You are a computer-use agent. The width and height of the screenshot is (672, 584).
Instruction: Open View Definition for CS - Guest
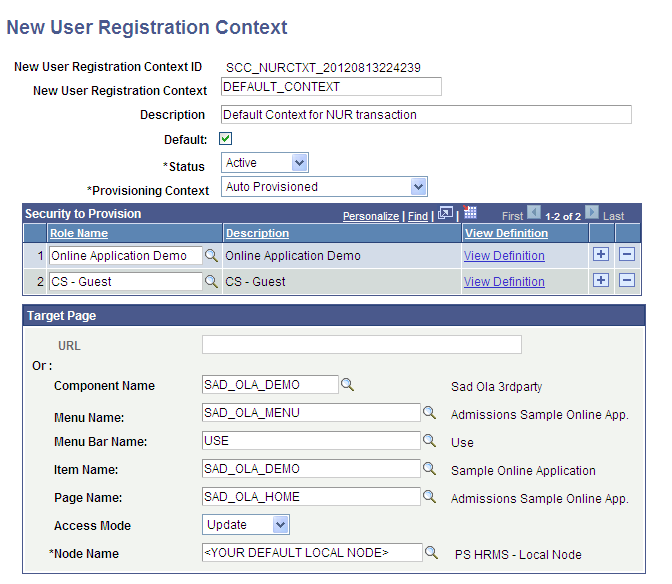[x=504, y=282]
